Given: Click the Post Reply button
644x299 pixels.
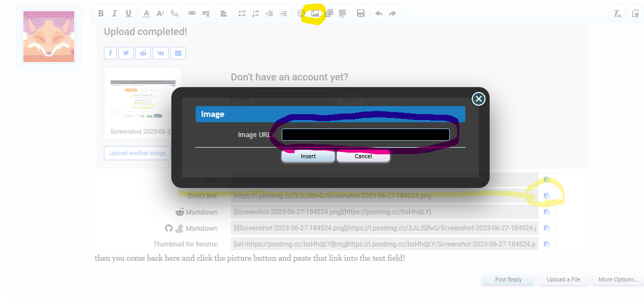Looking at the screenshot, I should click(x=508, y=279).
